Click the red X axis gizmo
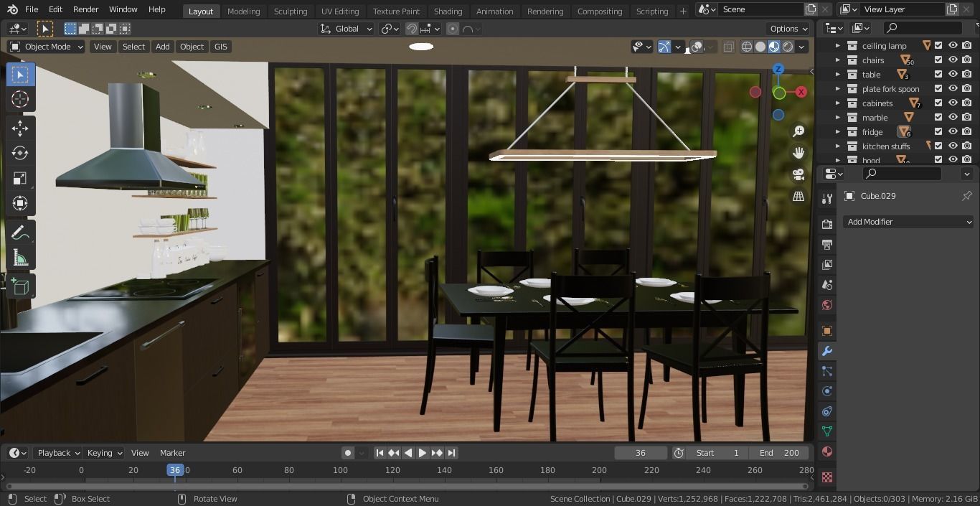 click(801, 92)
